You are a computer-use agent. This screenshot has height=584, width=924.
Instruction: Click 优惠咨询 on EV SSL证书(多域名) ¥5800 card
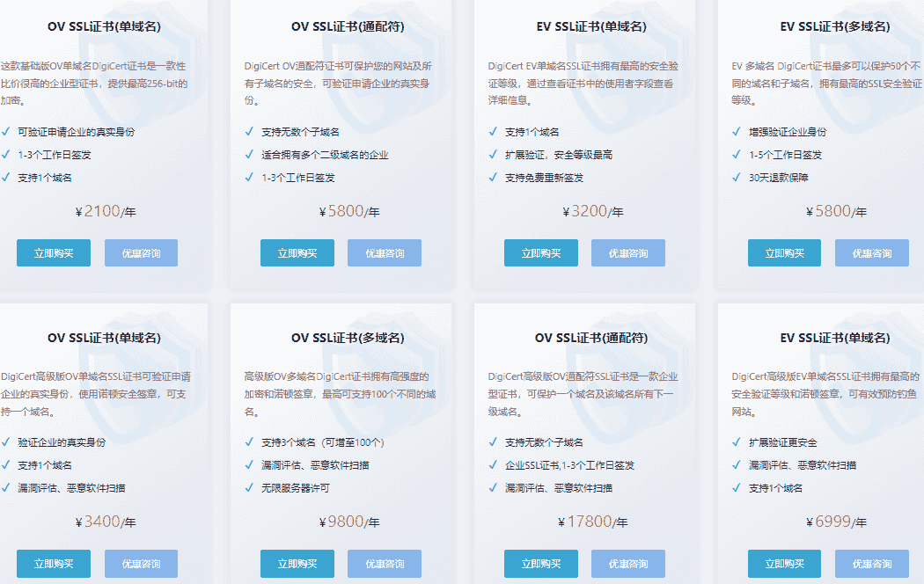point(871,252)
